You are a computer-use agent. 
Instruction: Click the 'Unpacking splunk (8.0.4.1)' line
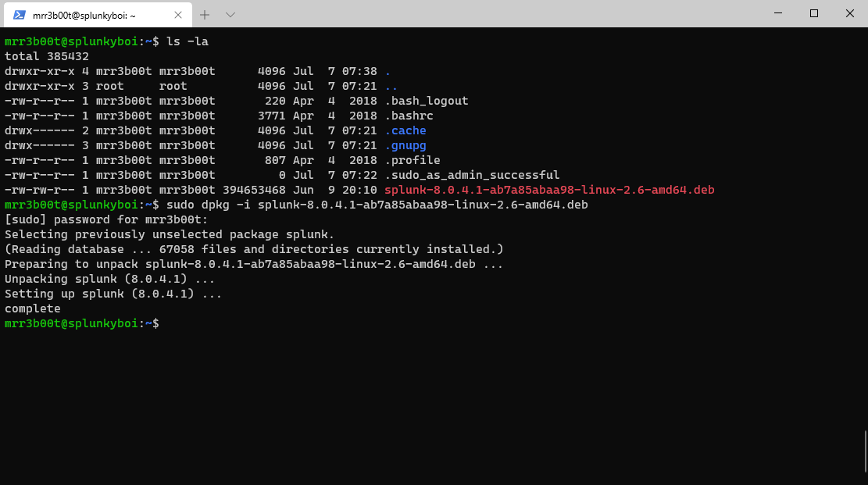click(x=109, y=279)
